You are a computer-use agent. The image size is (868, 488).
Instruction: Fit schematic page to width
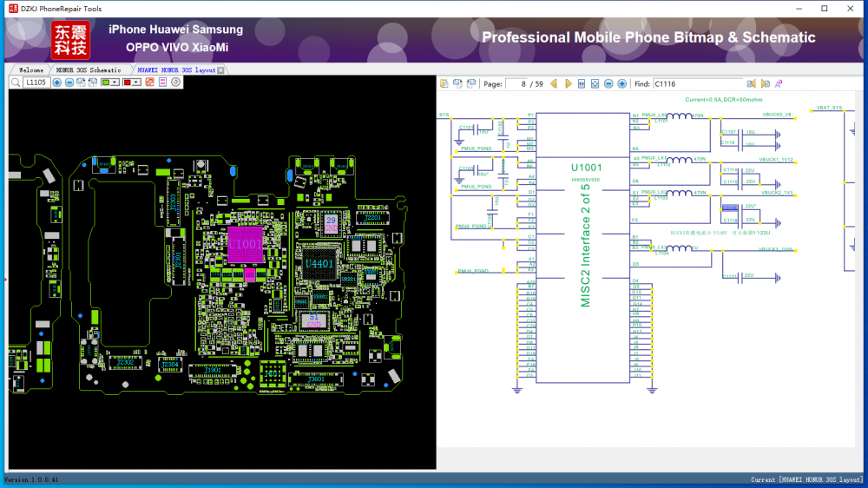582,83
